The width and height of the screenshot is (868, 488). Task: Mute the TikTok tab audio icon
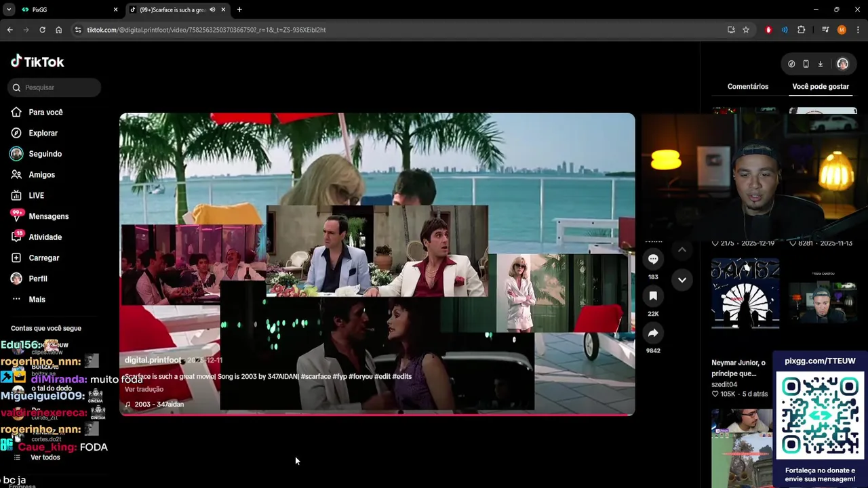pyautogui.click(x=212, y=9)
